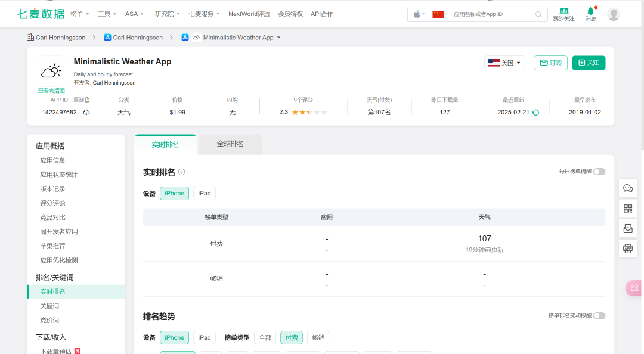This screenshot has height=354, width=644.
Task: Click the 107 weather rank value
Action: tap(485, 238)
